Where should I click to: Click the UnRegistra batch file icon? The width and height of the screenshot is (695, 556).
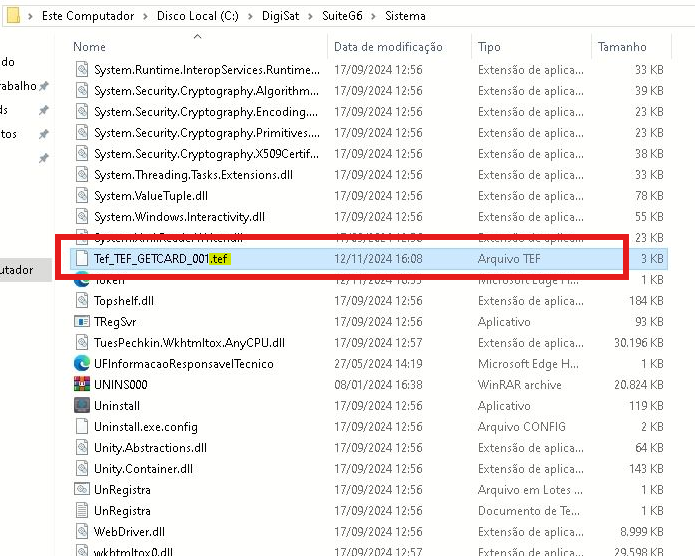tap(82, 490)
